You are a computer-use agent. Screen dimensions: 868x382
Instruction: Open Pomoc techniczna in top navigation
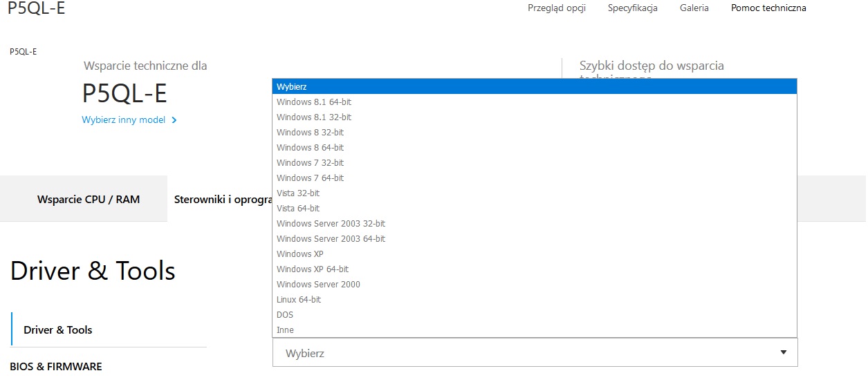point(768,8)
